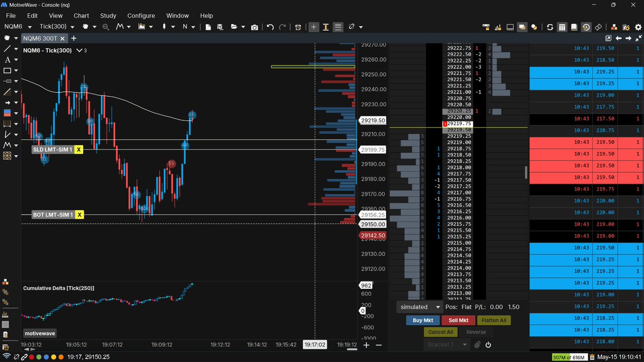Select the text label A tool
The image size is (644, 362).
tap(8, 60)
